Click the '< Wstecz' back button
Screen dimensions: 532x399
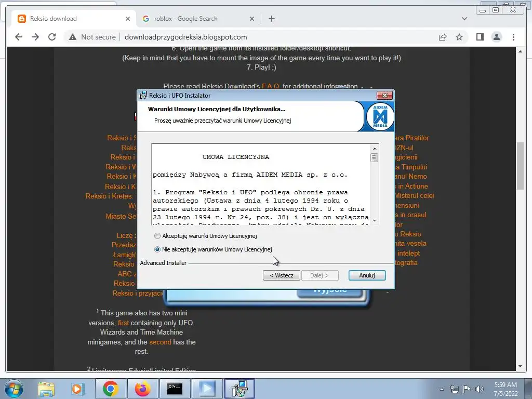(x=281, y=275)
